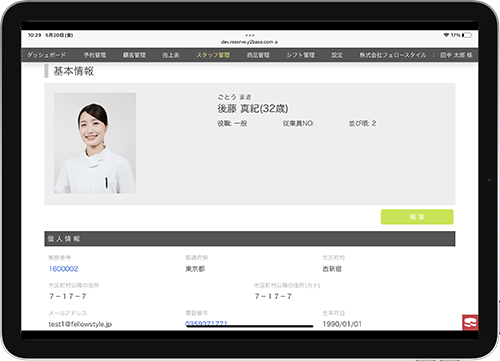Viewport: 500px width, 361px height.
Task: Open the 設定 menu
Action: click(337, 55)
